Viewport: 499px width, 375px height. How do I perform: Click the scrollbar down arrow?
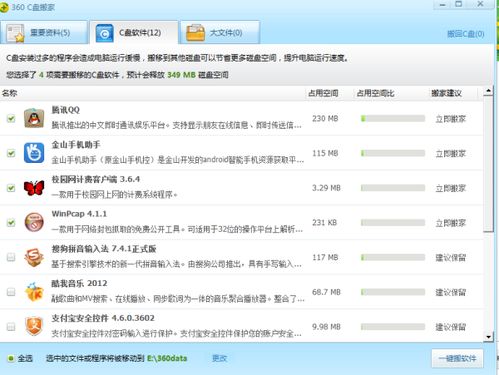click(x=488, y=337)
